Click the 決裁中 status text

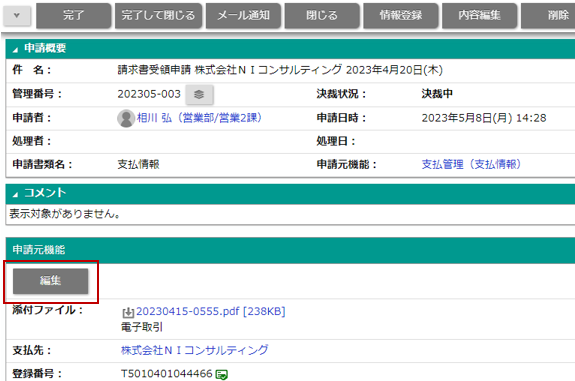click(437, 94)
